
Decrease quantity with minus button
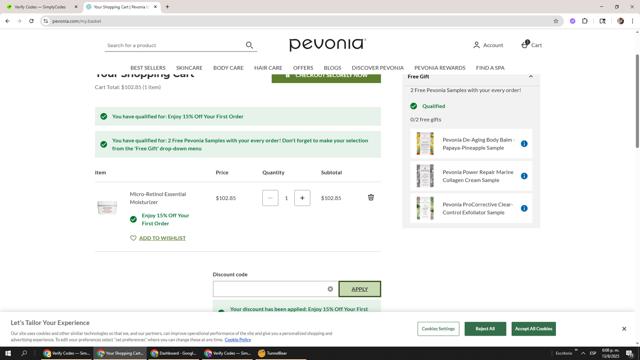point(270,198)
